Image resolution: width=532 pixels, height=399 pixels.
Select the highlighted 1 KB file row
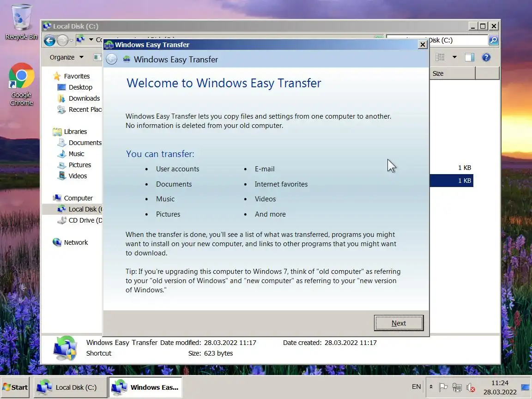[x=451, y=181]
